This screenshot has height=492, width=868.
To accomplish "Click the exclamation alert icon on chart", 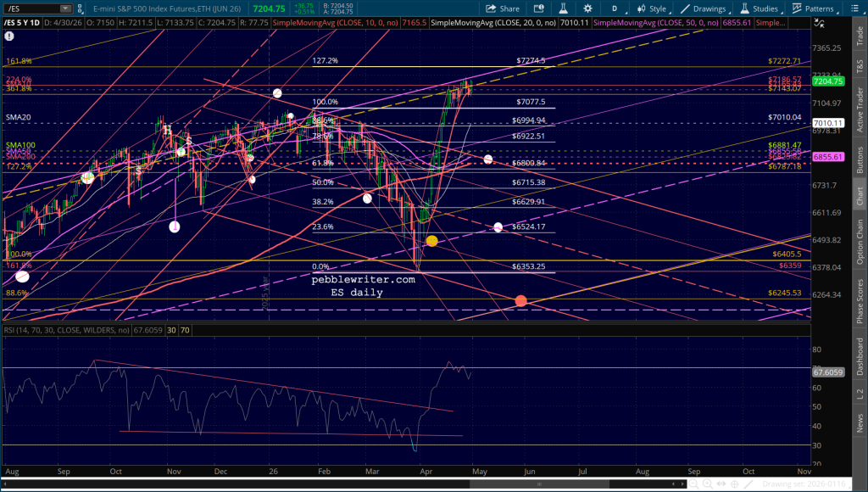I will [x=8, y=36].
